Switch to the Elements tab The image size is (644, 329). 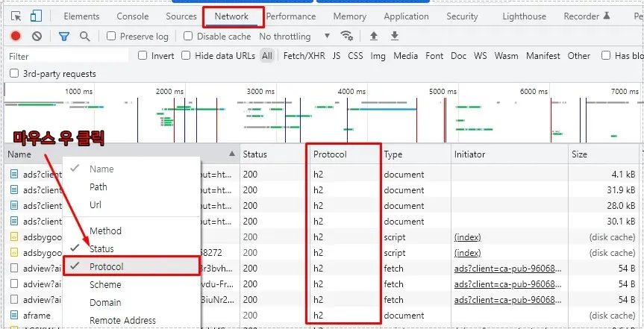[81, 16]
